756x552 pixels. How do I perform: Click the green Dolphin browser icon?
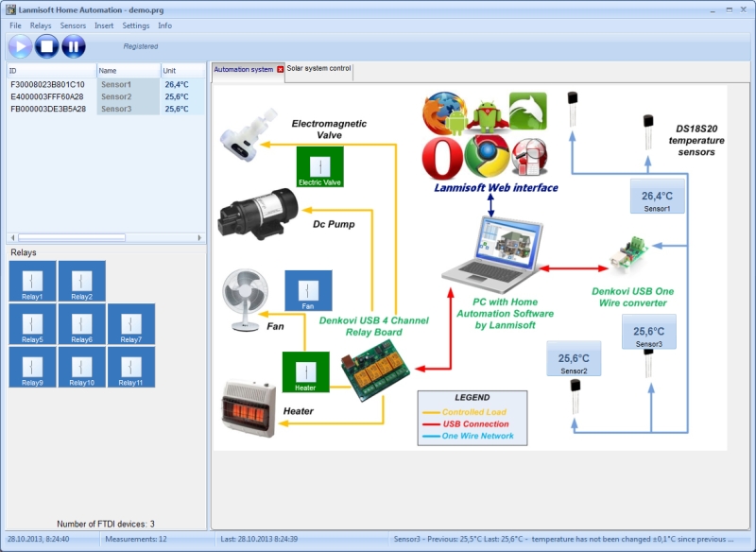point(528,111)
